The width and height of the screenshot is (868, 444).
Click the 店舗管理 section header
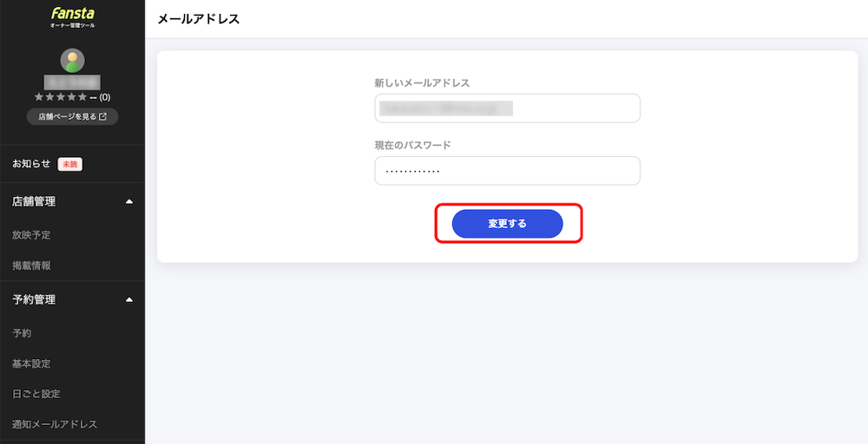[x=73, y=202]
